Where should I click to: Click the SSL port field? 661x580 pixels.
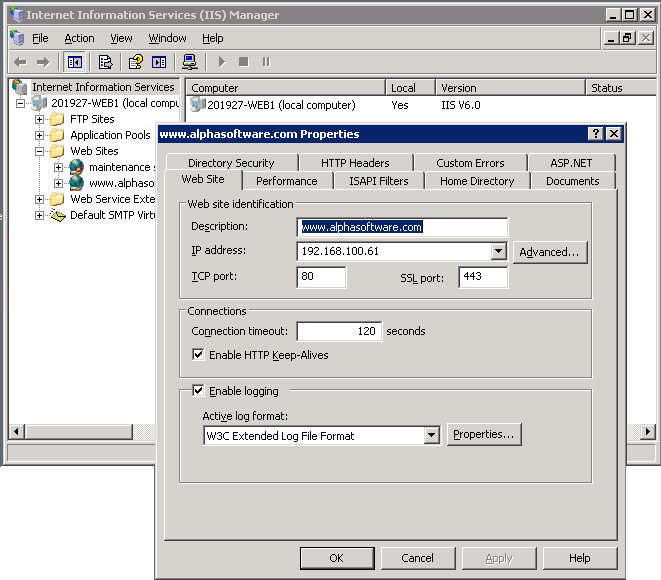coord(483,277)
